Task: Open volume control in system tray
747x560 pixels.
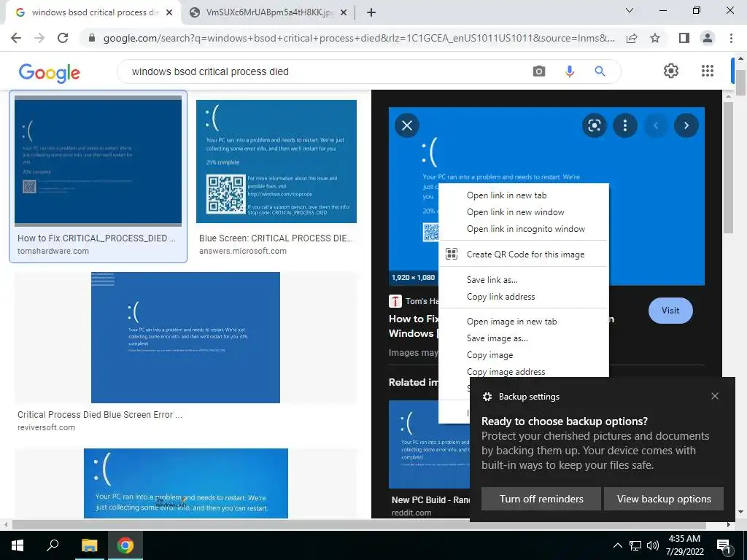Action: [x=653, y=545]
